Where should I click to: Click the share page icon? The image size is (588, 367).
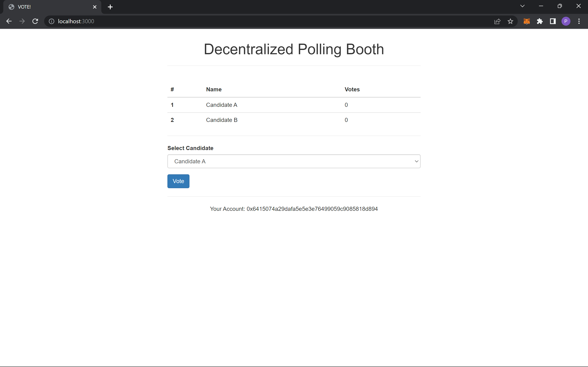(497, 21)
